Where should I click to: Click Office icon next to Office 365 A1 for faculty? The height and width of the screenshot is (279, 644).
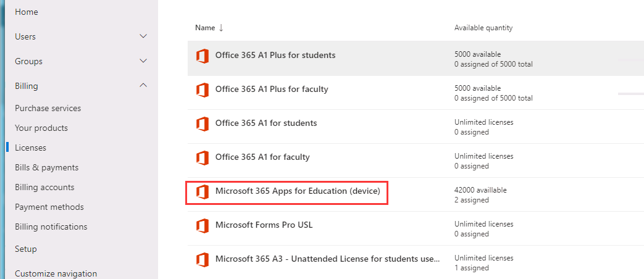202,158
